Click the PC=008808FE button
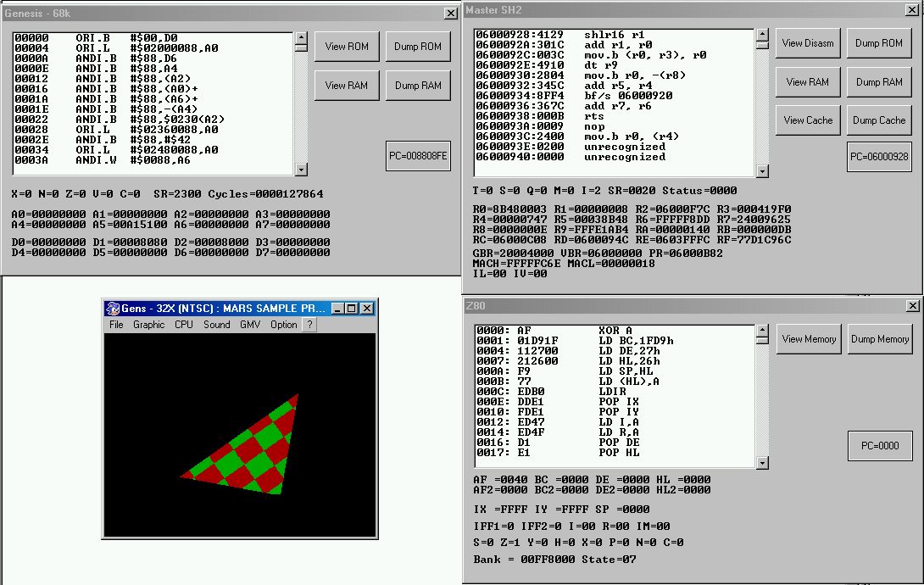The width and height of the screenshot is (924, 585). tap(418, 156)
